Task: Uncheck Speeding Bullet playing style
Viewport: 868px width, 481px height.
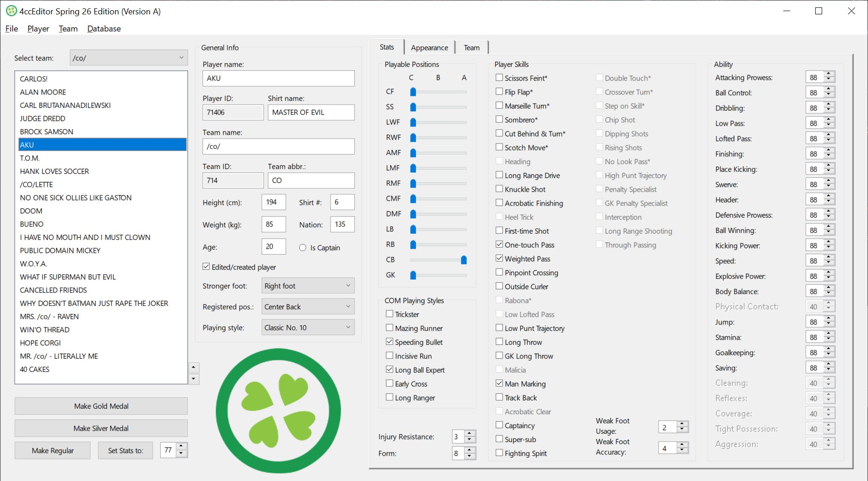Action: click(390, 342)
